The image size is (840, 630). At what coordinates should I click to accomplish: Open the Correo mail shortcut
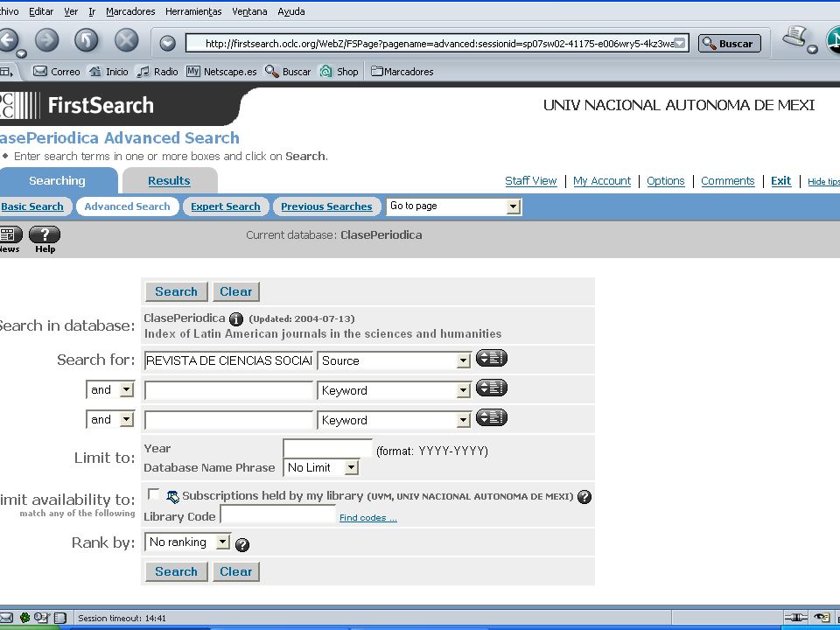point(56,71)
